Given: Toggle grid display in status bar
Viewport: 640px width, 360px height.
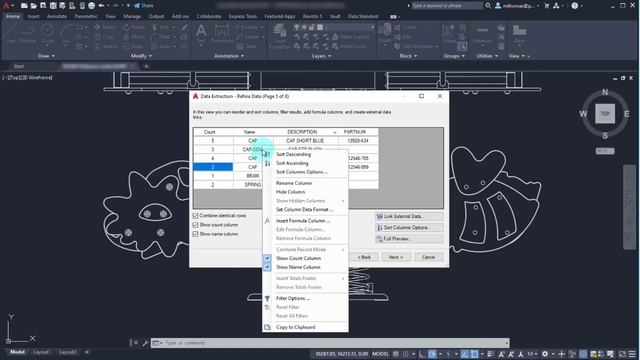Looking at the screenshot, I should click(396, 354).
